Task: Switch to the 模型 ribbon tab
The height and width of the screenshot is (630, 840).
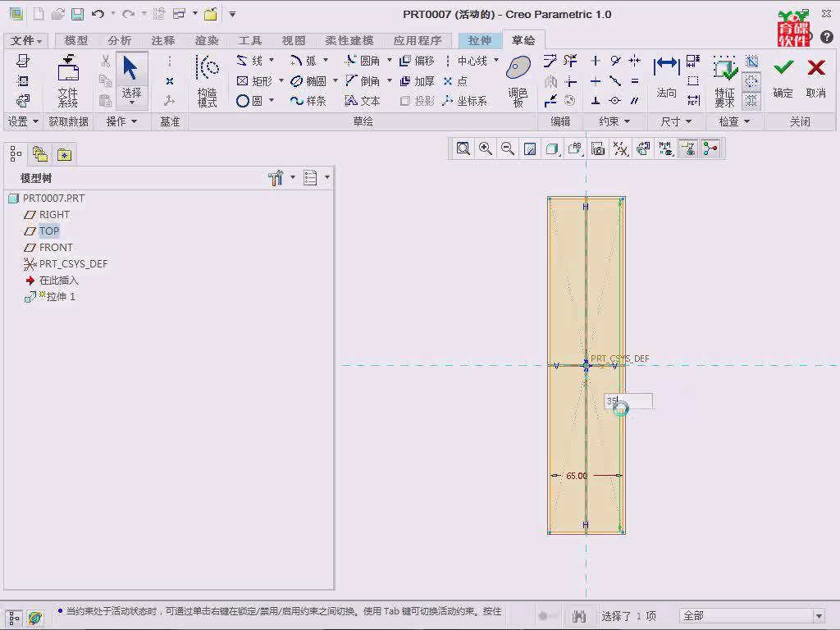Action: tap(75, 40)
